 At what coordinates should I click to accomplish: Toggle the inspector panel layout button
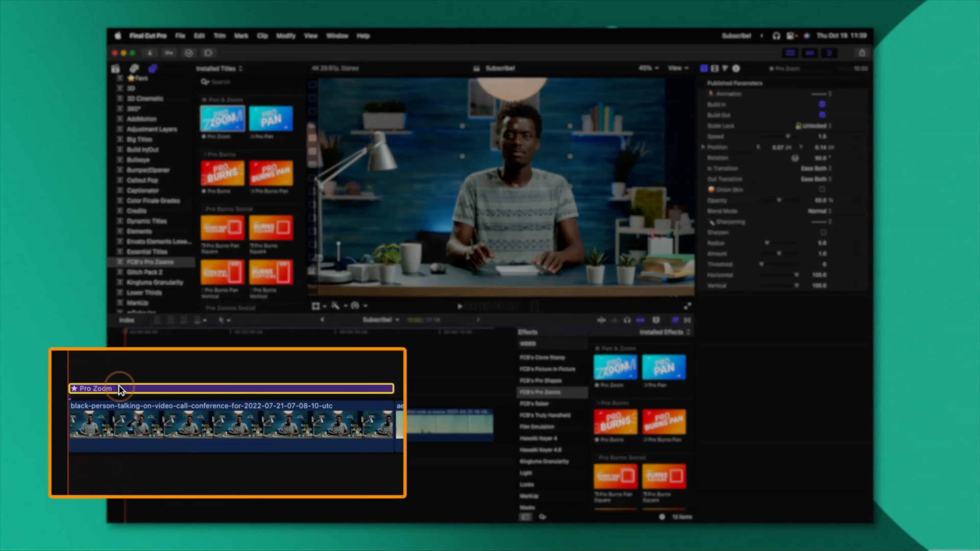[x=829, y=53]
